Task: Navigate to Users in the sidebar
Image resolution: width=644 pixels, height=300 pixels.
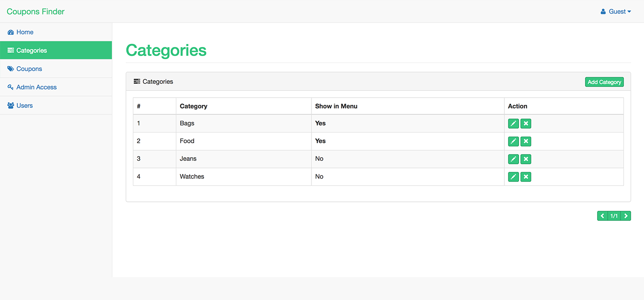Action: coord(24,106)
